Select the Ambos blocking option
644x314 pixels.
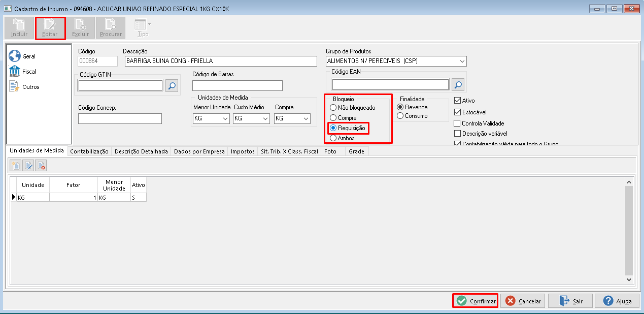point(342,138)
